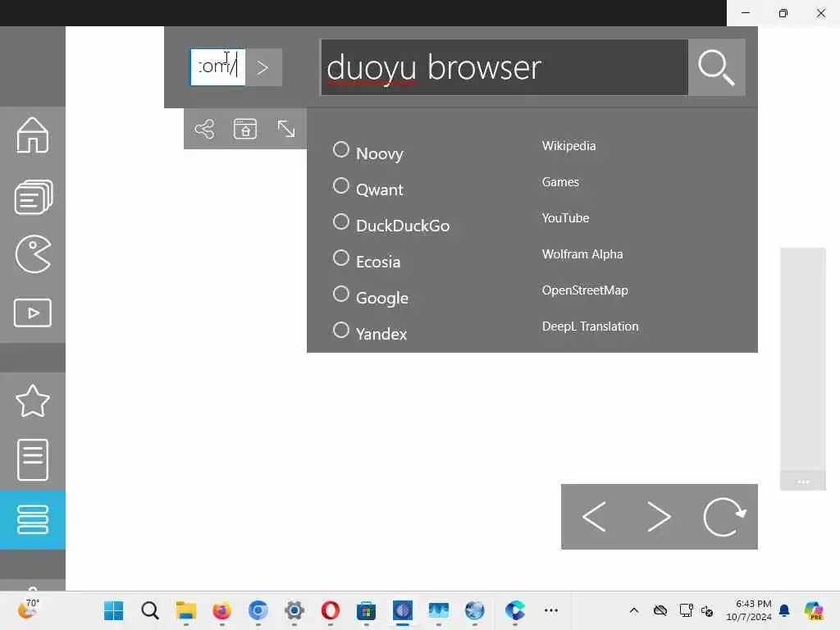Set as homepage window icon

pos(245,129)
